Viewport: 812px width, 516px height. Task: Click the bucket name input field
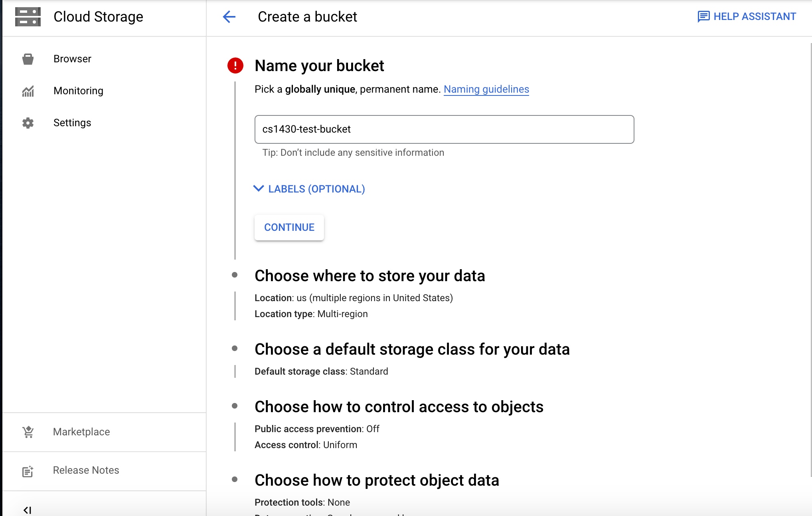[x=444, y=129]
